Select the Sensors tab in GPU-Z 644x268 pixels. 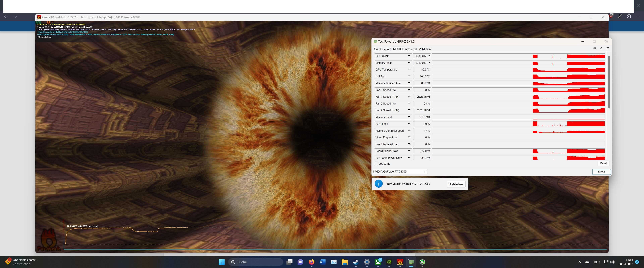tap(398, 49)
